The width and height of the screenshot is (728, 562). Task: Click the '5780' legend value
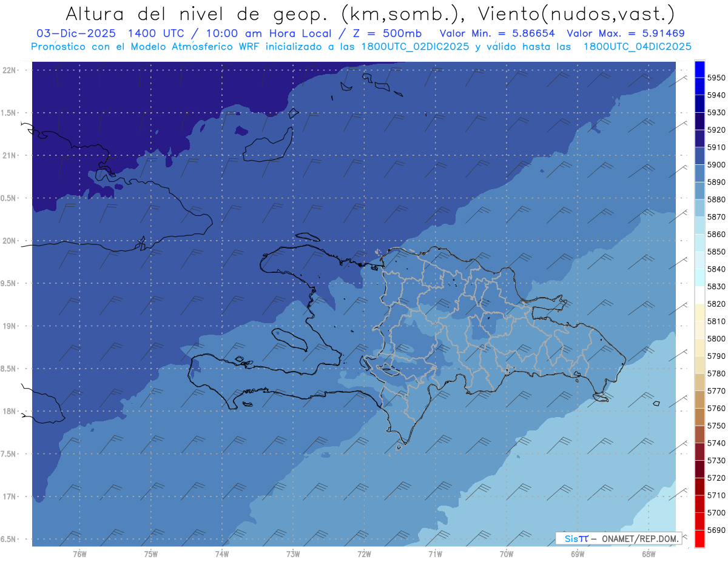[716, 373]
